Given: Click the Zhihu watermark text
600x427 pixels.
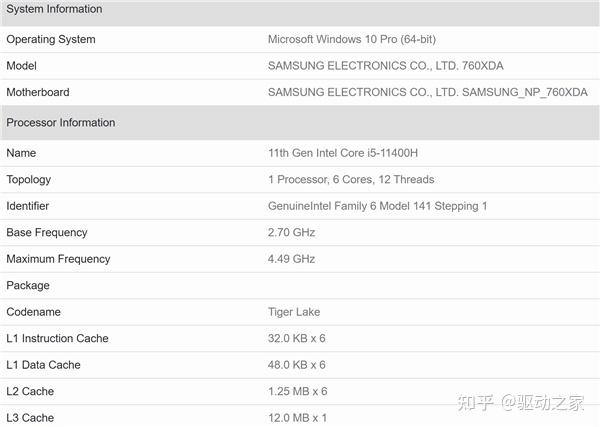Looking at the screenshot, I should [521, 403].
